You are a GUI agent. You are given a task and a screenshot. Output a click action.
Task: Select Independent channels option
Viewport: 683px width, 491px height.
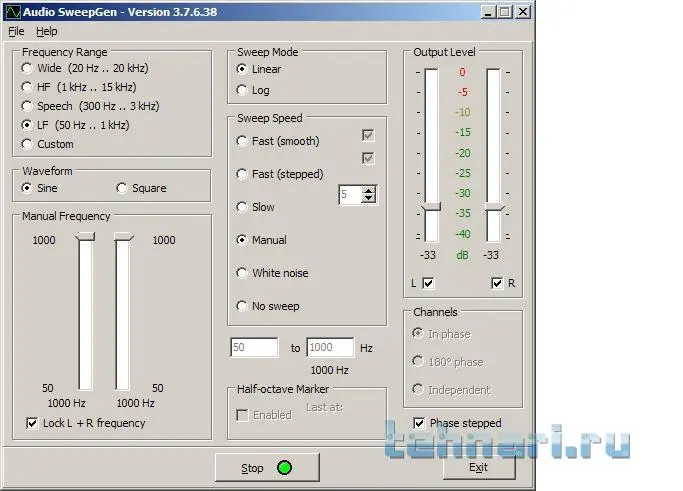(x=451, y=389)
